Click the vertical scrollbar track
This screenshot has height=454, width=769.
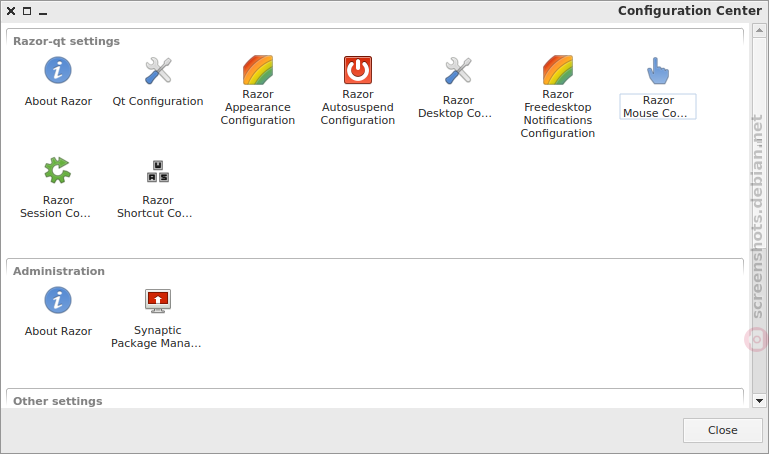759,216
